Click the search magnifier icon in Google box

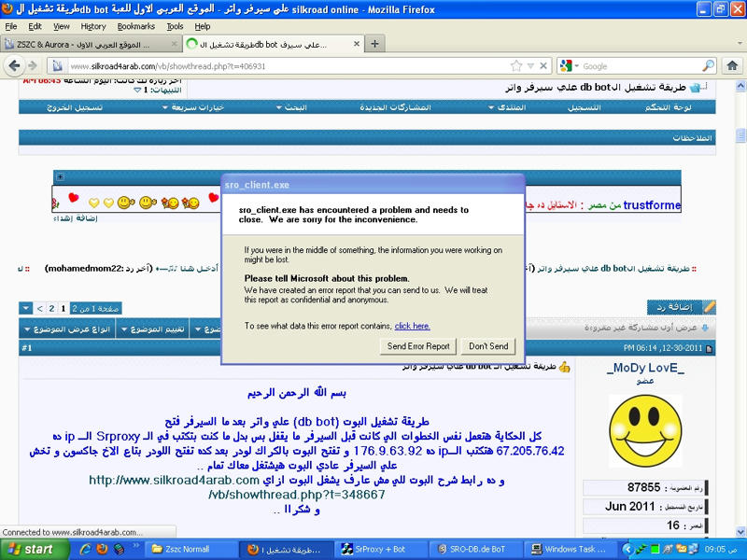coord(709,65)
